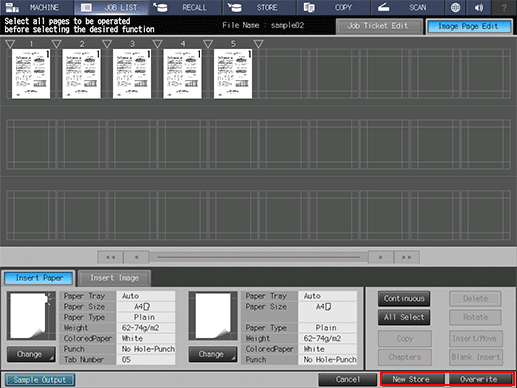Click the Overwrite button
517x388 pixels.
click(x=479, y=379)
